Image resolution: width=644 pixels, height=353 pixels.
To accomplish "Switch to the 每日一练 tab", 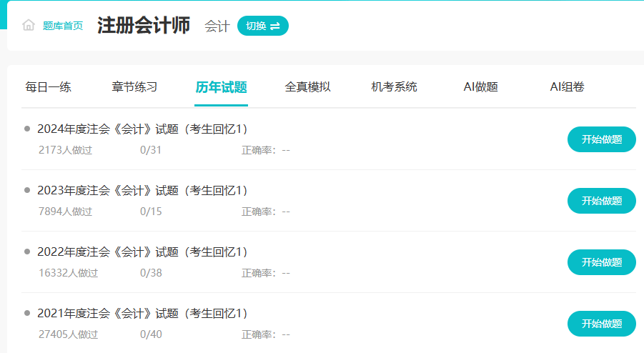I will tap(49, 87).
